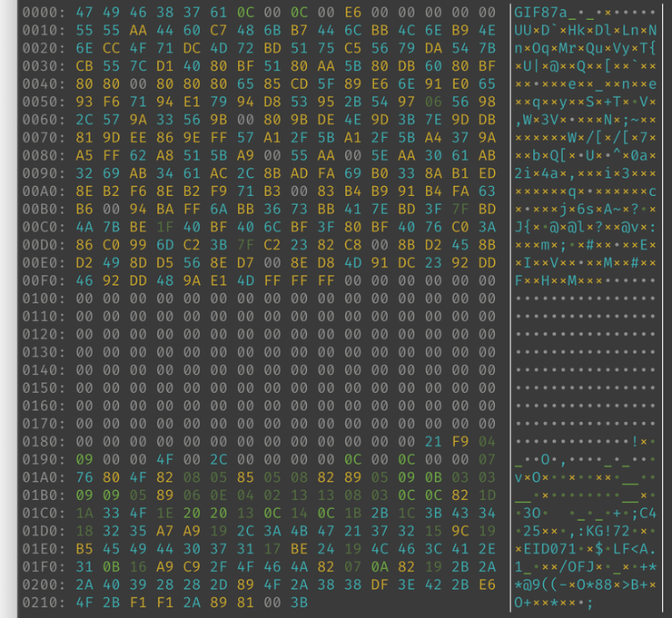Select the offset label 01E0:
672x618 pixels.
[x=44, y=549]
